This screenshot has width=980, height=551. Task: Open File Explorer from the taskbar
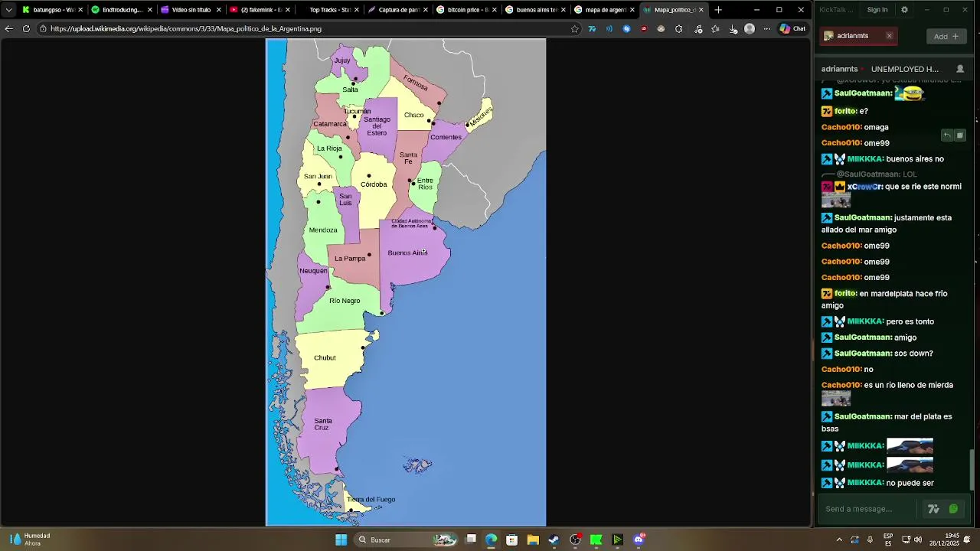click(x=533, y=540)
